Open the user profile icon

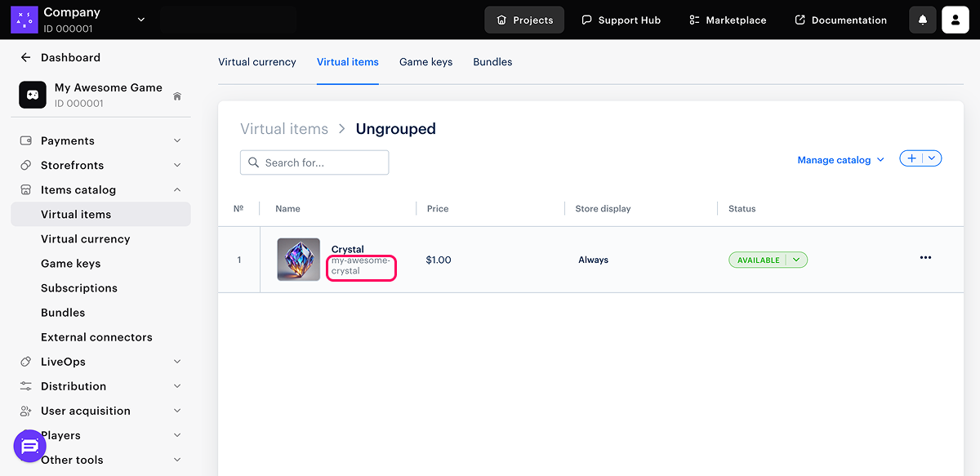pyautogui.click(x=955, y=20)
